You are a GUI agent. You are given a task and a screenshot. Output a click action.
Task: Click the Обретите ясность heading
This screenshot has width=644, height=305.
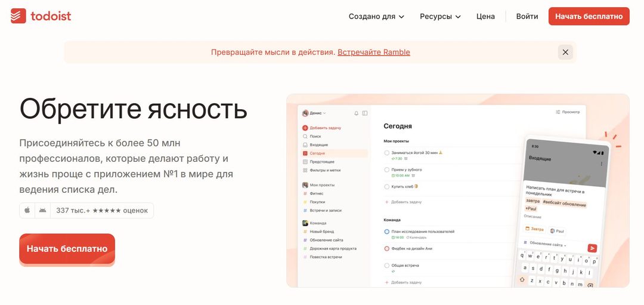click(x=134, y=108)
